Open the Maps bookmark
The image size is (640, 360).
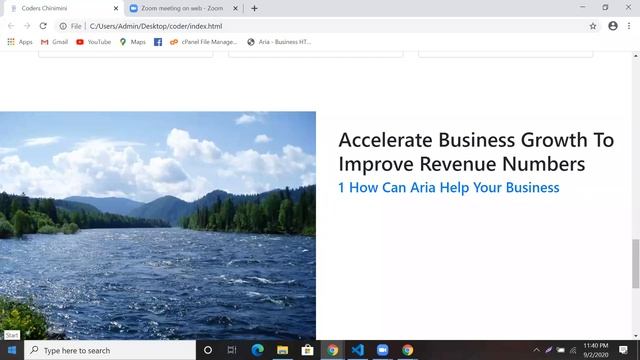click(133, 42)
